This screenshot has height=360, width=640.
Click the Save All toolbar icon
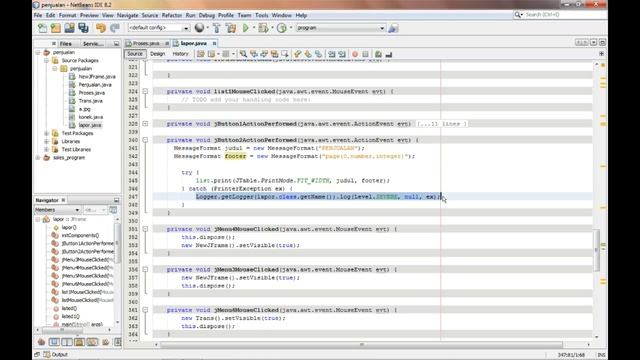point(84,28)
